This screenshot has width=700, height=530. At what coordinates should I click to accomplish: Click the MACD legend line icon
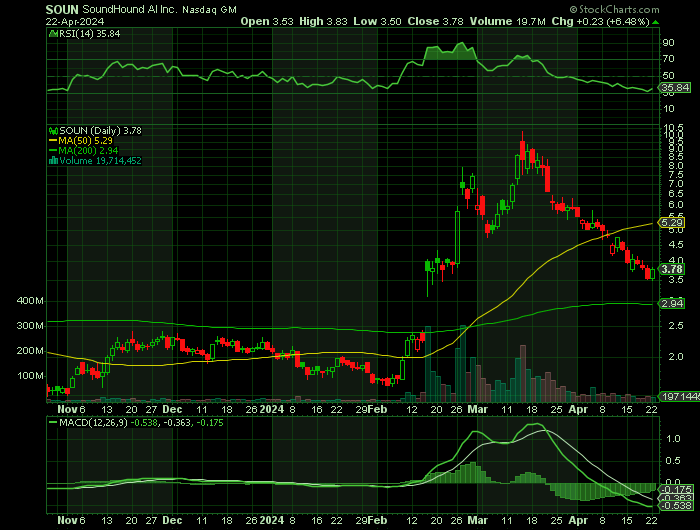click(54, 422)
